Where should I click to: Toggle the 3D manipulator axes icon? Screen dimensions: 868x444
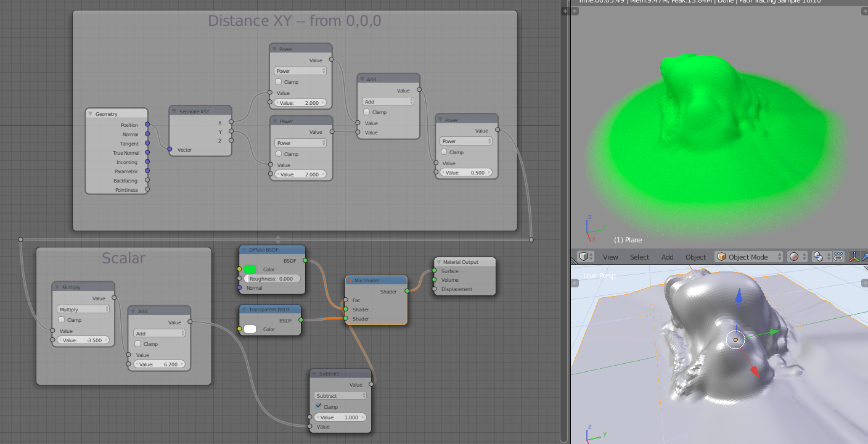tap(855, 257)
